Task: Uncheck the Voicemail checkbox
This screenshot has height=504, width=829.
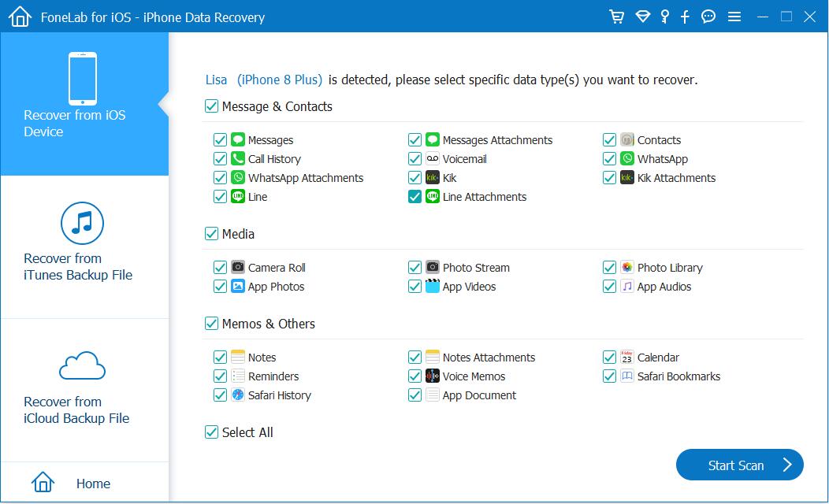Action: tap(414, 159)
